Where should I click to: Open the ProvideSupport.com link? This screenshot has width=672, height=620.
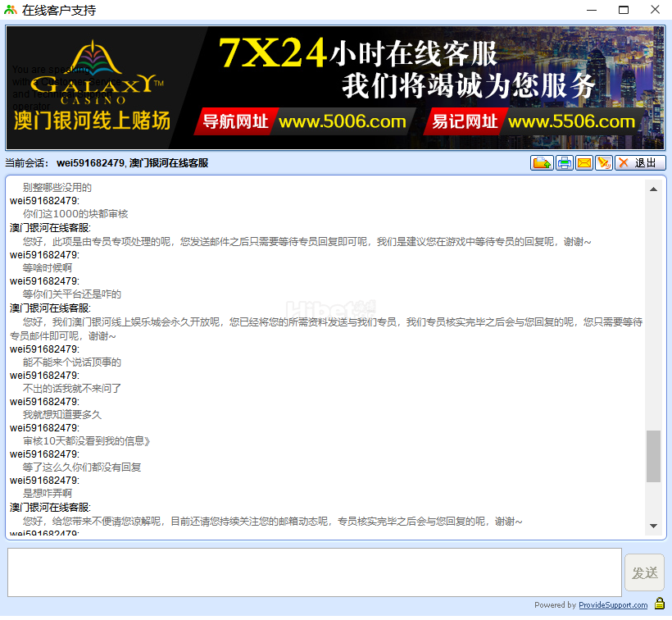point(613,605)
